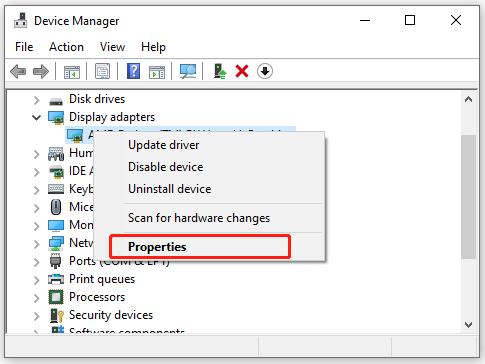Click the Network adapters icon
The image size is (485, 364).
(56, 243)
